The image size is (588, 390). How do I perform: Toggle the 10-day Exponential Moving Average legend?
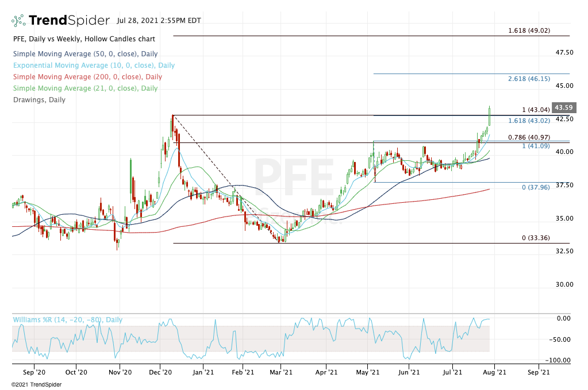[x=93, y=65]
